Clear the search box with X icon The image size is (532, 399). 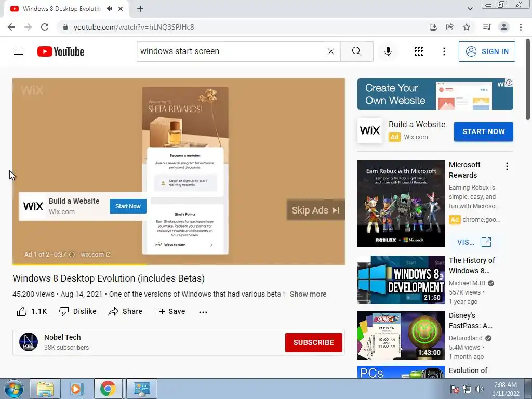pyautogui.click(x=331, y=51)
